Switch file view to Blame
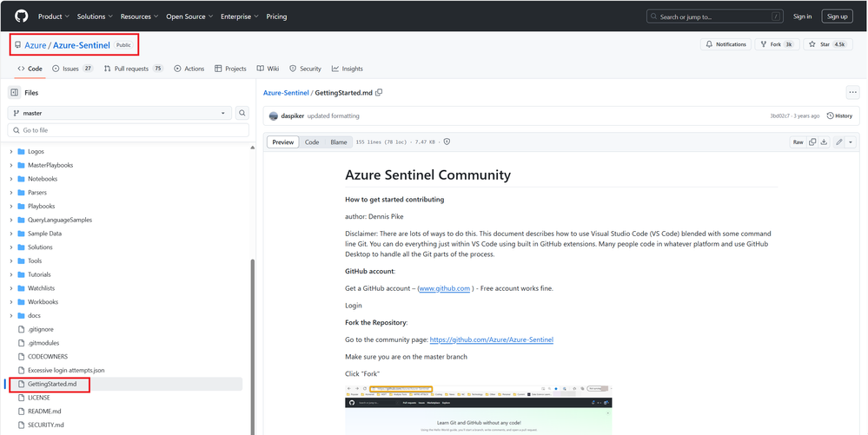Viewport: 868px width, 435px height. (338, 142)
